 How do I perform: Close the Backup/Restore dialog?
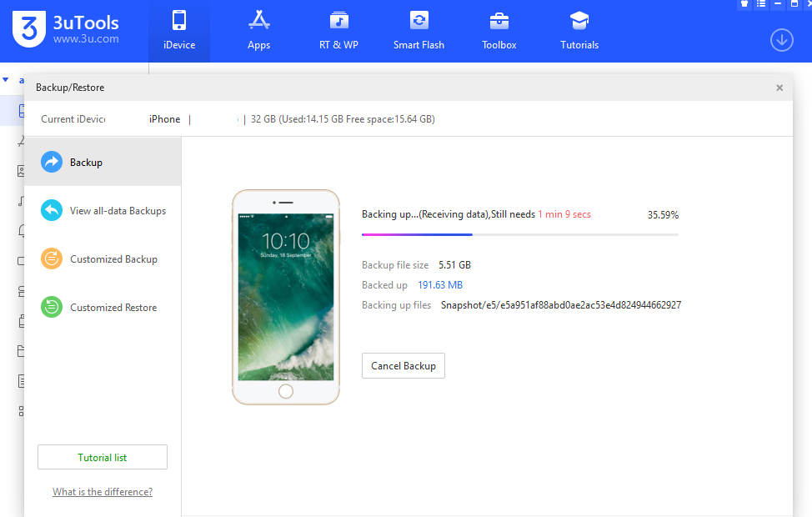point(779,88)
